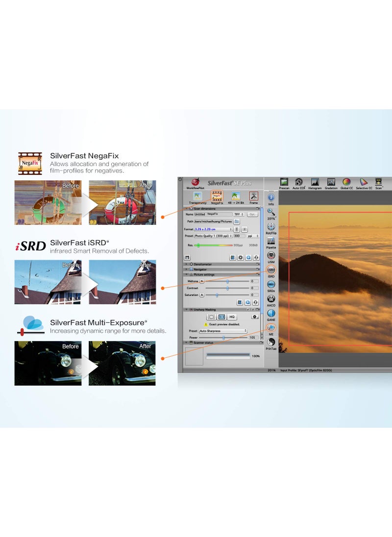392x537 pixels.
Task: Open the Format size dropdown
Action: tap(213, 229)
